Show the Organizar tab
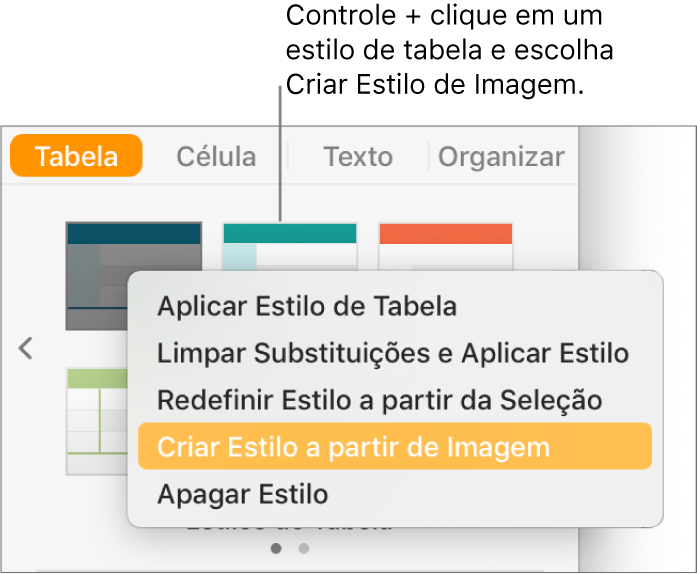Screen dimensions: 697x574 (x=501, y=156)
